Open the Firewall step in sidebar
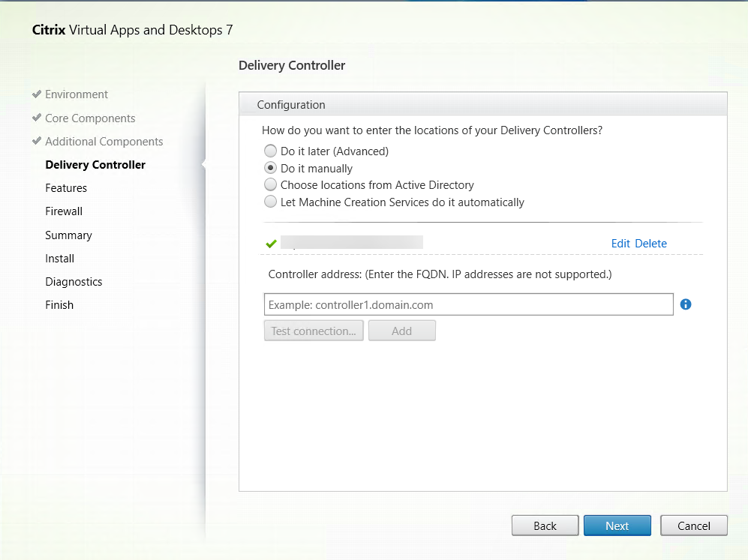 coord(64,211)
